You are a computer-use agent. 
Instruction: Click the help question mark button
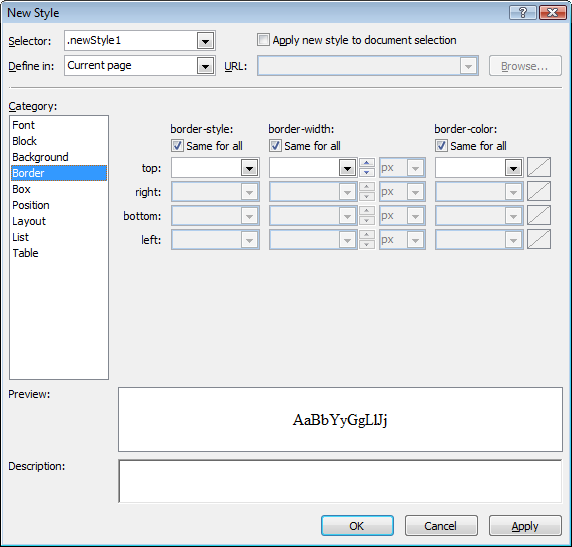click(x=523, y=13)
